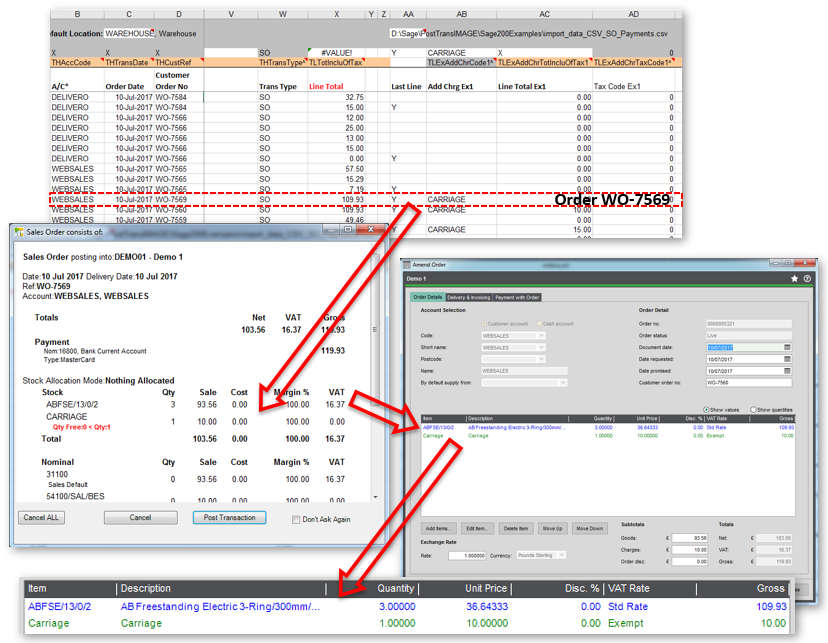The height and width of the screenshot is (643, 828).
Task: Click the Order disc field 0.00
Action: [x=690, y=561]
